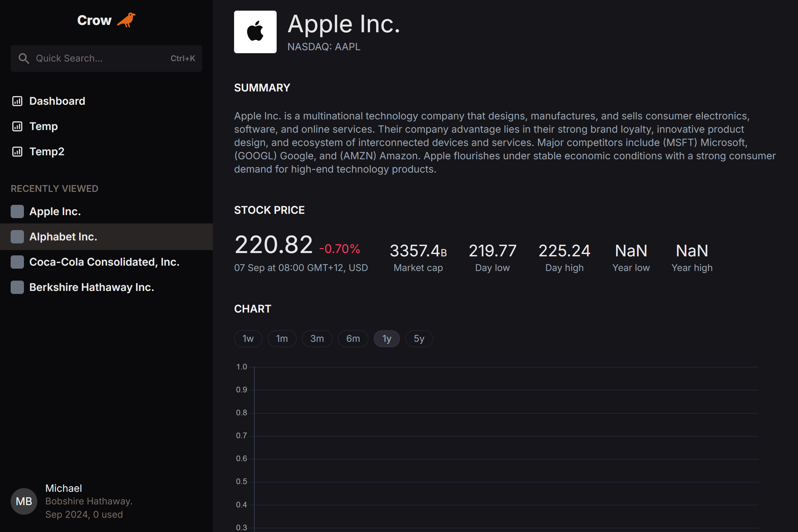This screenshot has width=798, height=532.
Task: Select the 1m chart range
Action: click(x=282, y=338)
